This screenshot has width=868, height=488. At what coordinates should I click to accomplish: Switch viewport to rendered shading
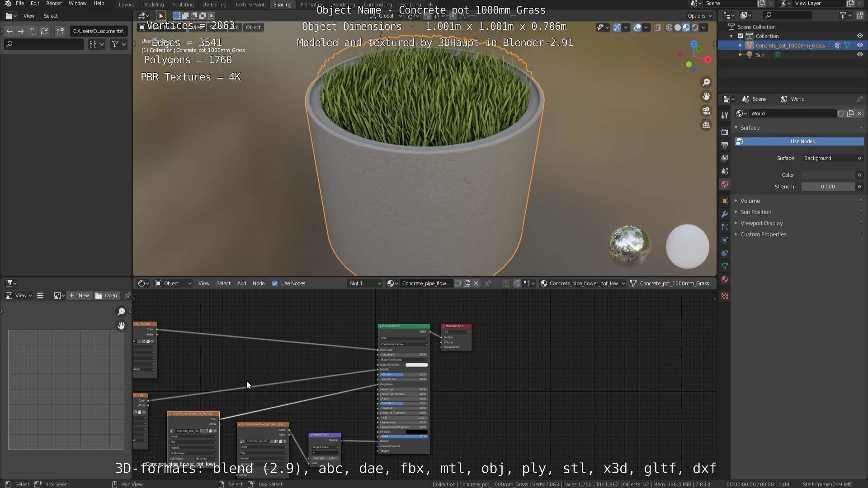click(x=695, y=28)
